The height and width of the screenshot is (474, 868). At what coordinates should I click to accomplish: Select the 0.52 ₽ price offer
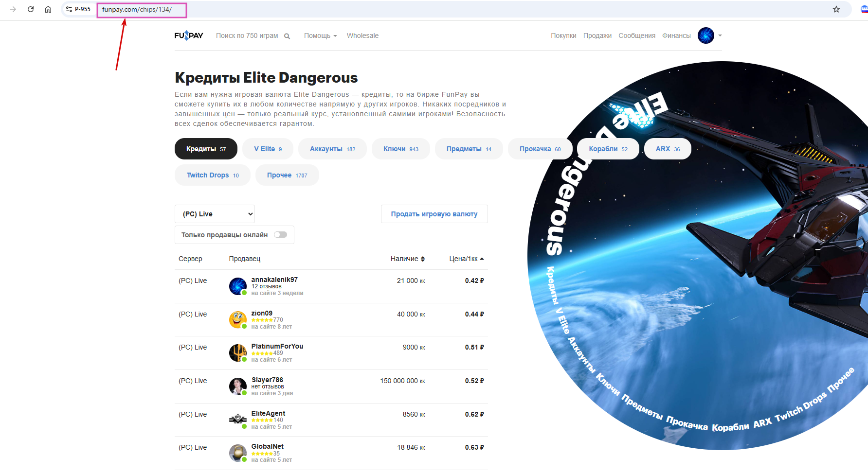tap(474, 381)
